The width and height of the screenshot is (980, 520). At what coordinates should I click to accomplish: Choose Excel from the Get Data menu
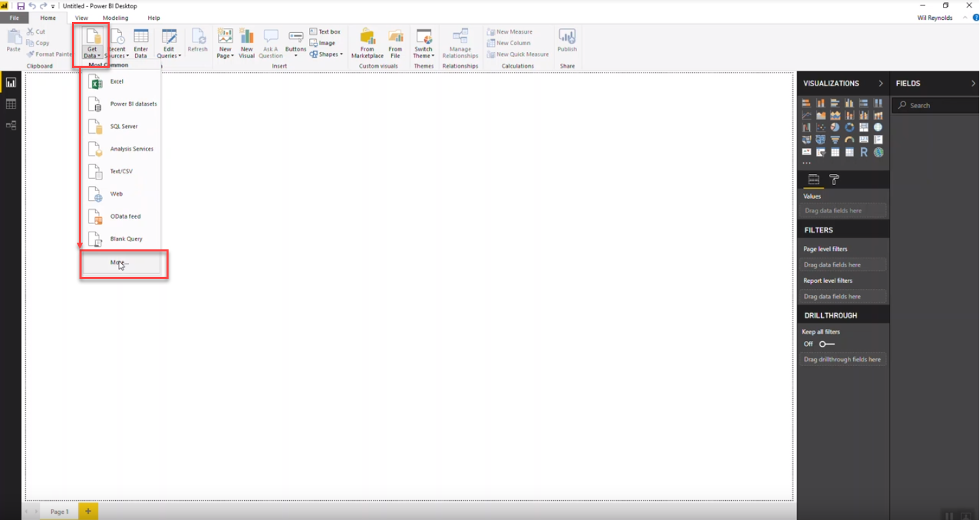[x=117, y=82]
